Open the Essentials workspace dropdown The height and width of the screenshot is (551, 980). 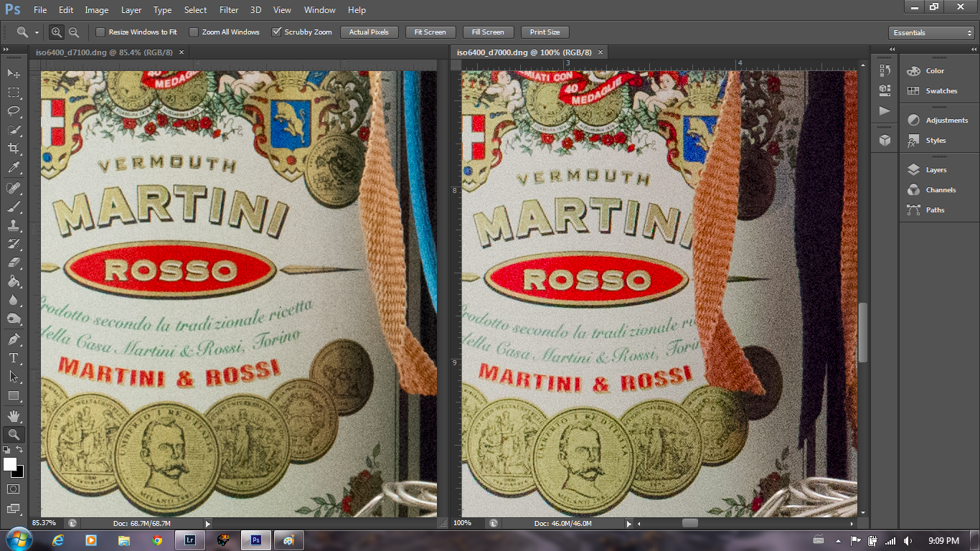[931, 33]
